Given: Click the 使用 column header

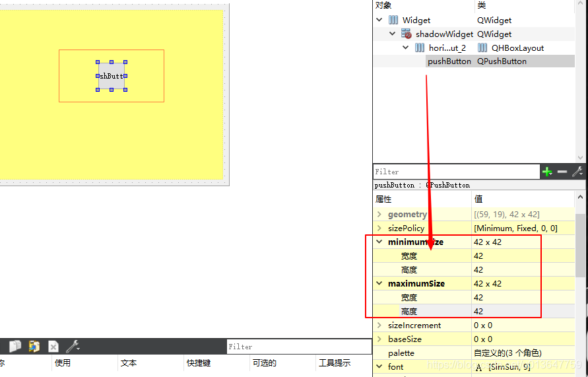Looking at the screenshot, I should (63, 362).
